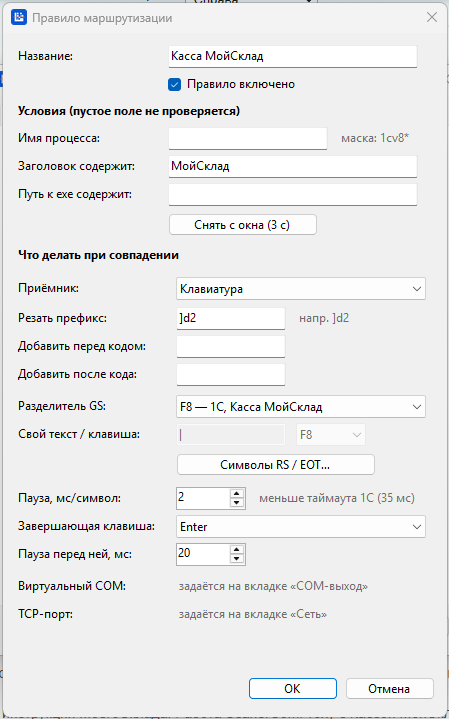Cancel the dialog with Отмена
449x719 pixels.
tap(389, 688)
